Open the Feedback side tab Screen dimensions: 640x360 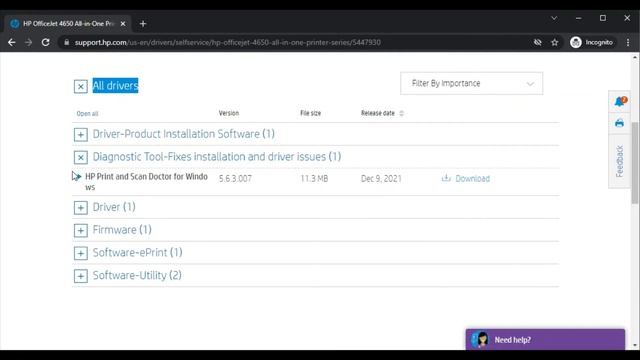620,161
